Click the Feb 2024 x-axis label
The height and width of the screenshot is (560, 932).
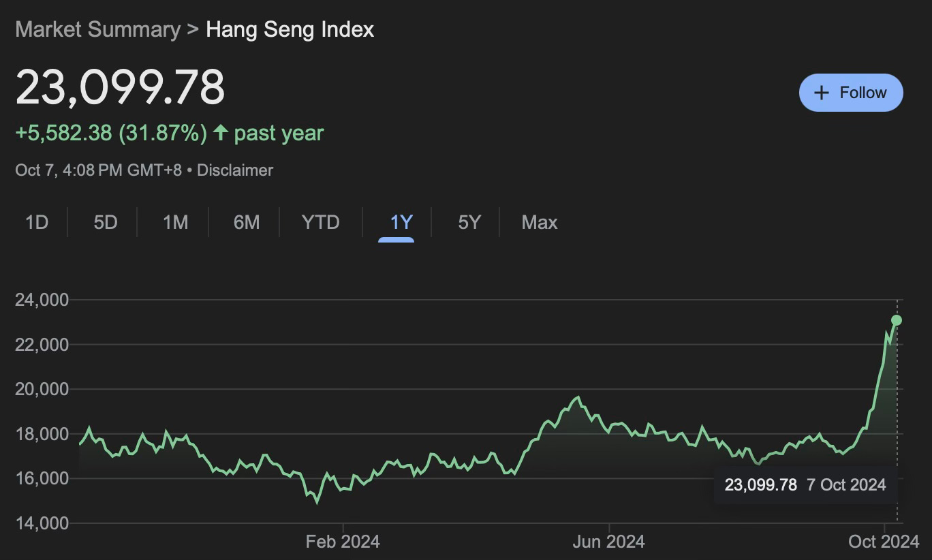pyautogui.click(x=343, y=542)
